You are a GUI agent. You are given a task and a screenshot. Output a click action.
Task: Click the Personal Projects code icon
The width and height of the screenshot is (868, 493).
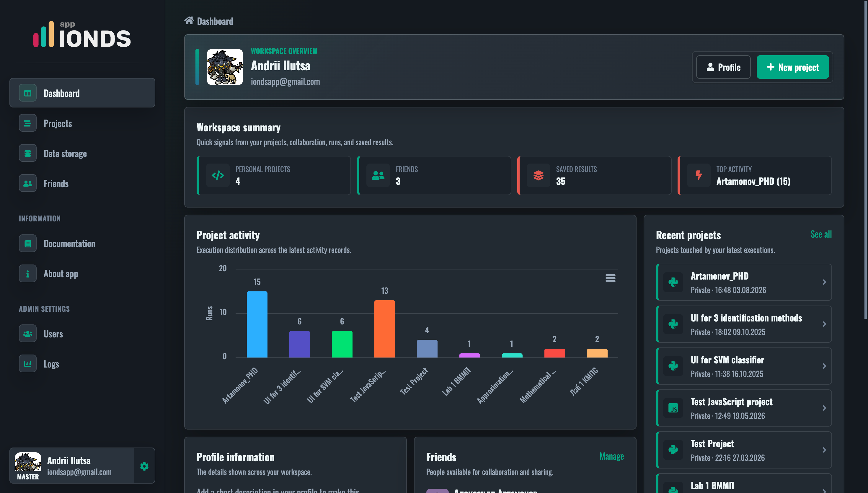coord(218,175)
